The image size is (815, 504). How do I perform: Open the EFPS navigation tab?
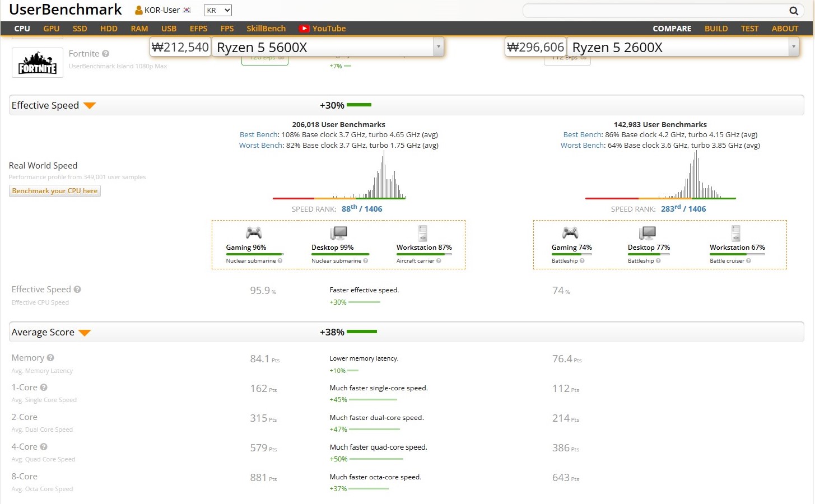[198, 29]
